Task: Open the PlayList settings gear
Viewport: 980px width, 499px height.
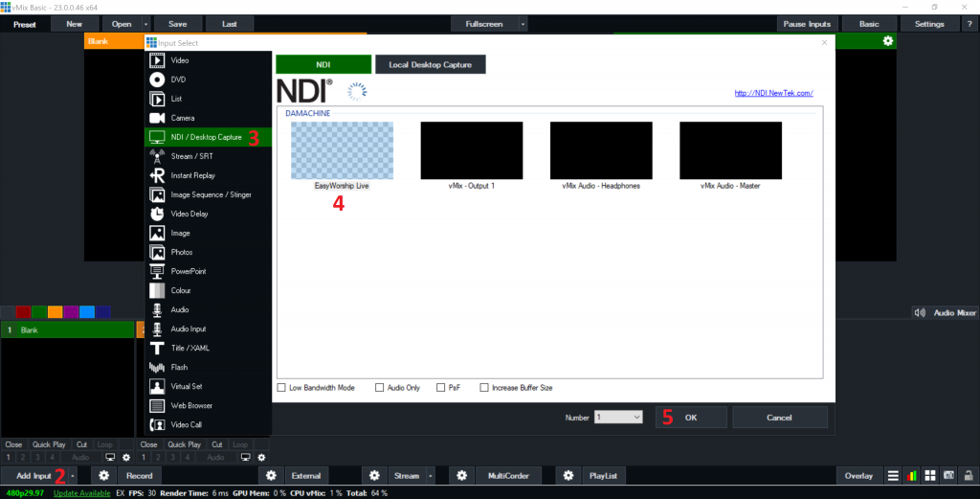Action: [x=568, y=476]
